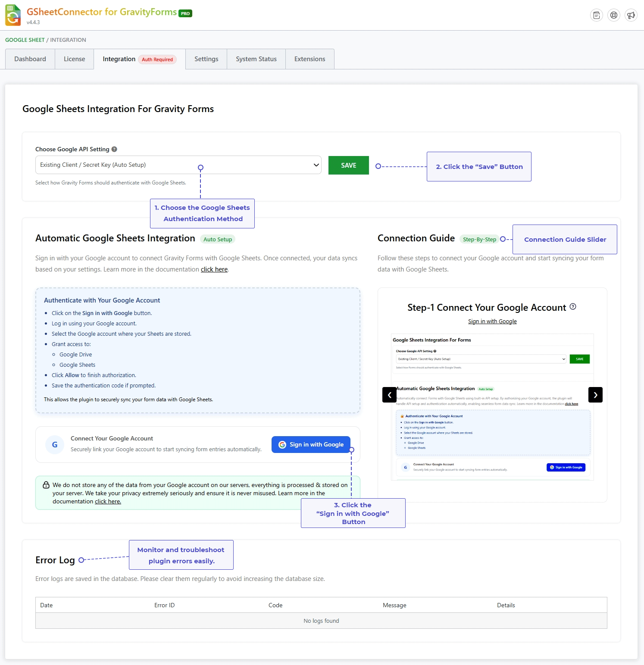Click the Date column header in Error Log

[x=47, y=605]
